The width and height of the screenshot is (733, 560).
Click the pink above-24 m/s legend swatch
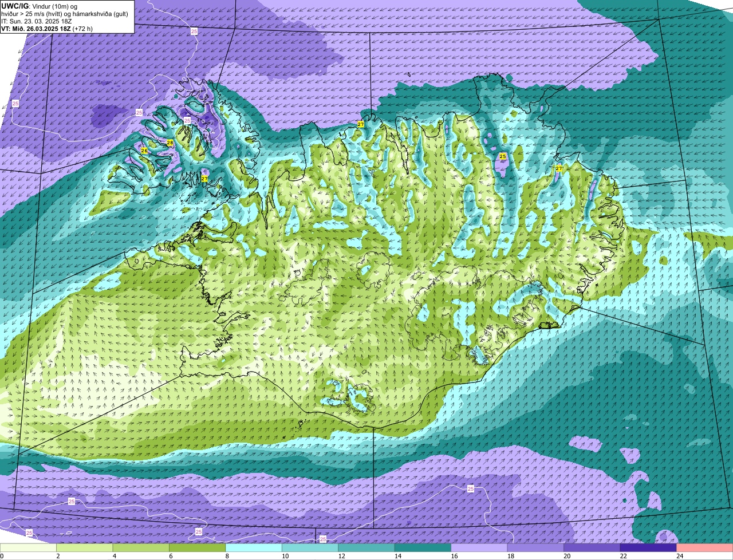tap(705, 547)
